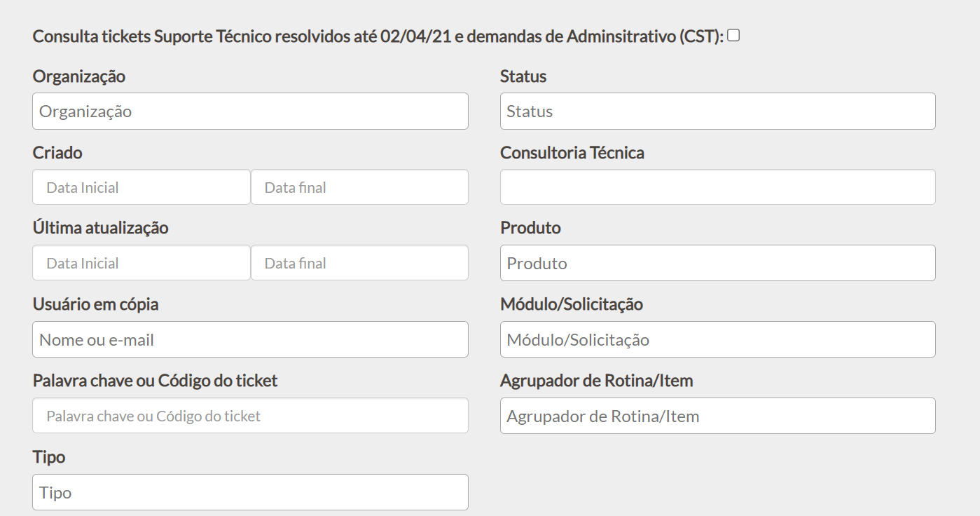
Task: Click the Produto label
Action: (530, 227)
